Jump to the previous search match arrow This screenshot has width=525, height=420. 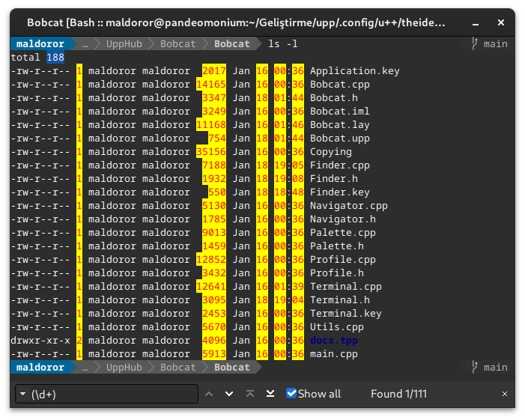[x=209, y=394]
